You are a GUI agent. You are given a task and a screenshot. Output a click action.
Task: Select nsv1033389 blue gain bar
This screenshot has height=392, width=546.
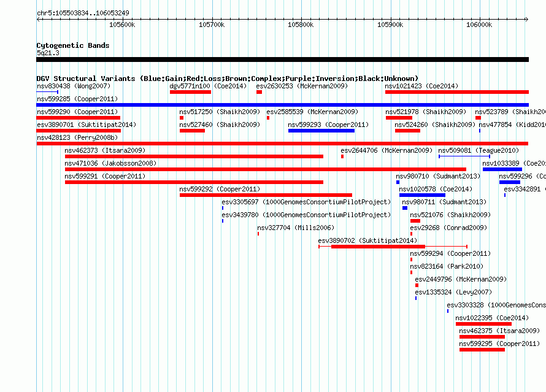click(x=502, y=169)
